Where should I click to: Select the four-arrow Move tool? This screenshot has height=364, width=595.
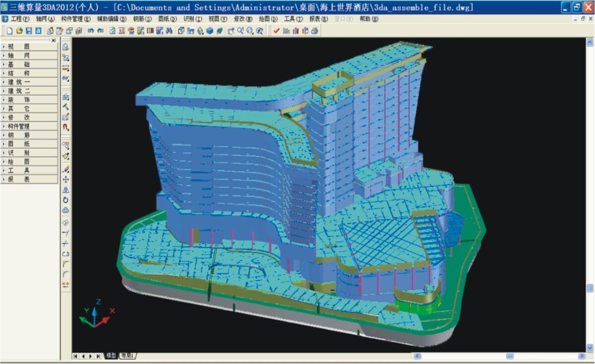tap(65, 180)
